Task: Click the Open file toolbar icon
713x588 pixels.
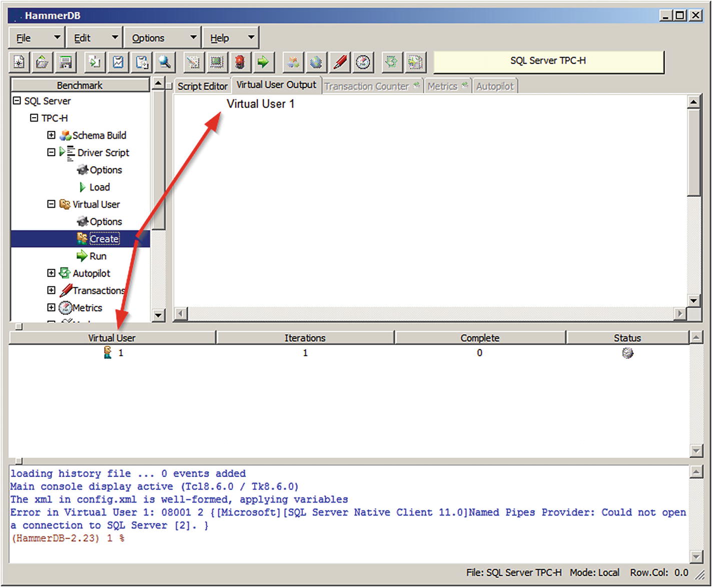Action: 43,62
